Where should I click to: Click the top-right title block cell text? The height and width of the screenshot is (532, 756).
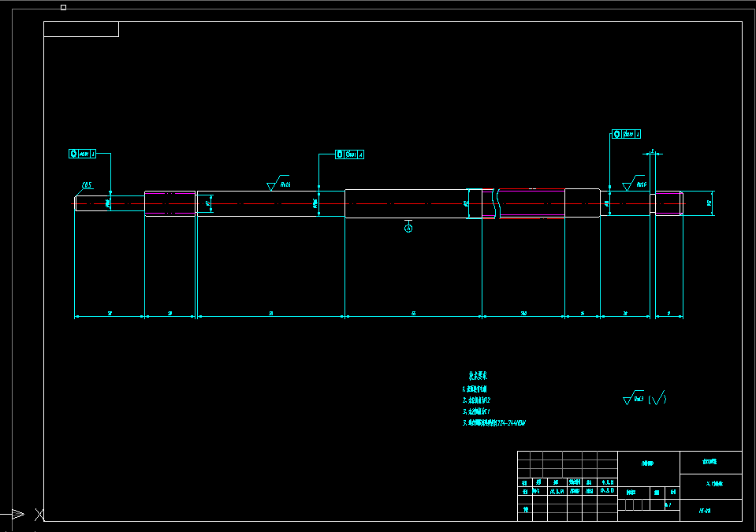(709, 462)
